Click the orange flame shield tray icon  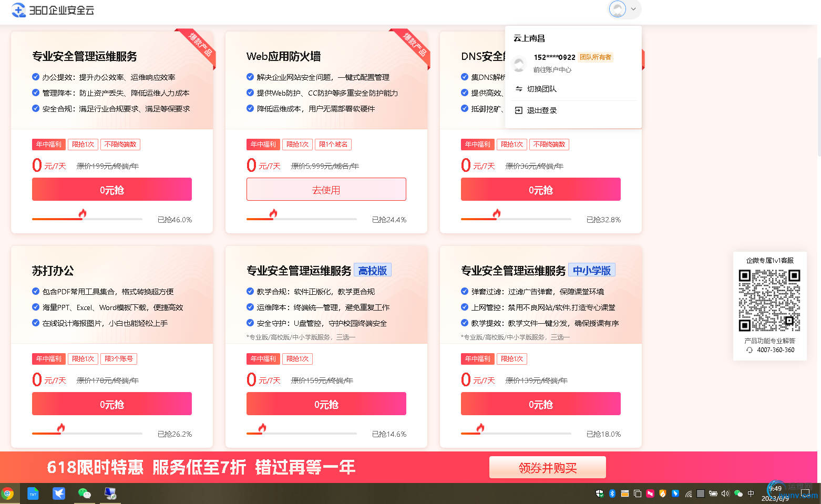point(663,493)
